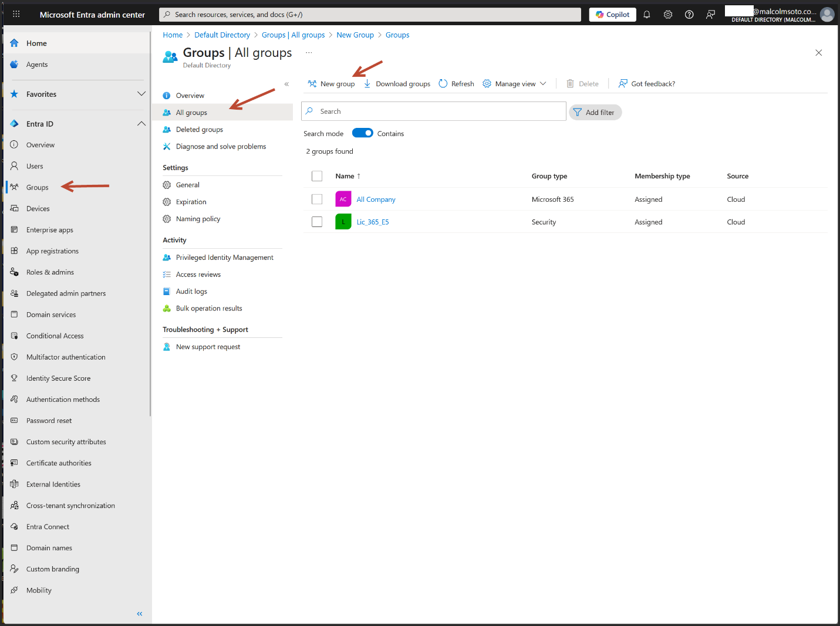Toggle the Search mode Contains switch

click(x=362, y=133)
